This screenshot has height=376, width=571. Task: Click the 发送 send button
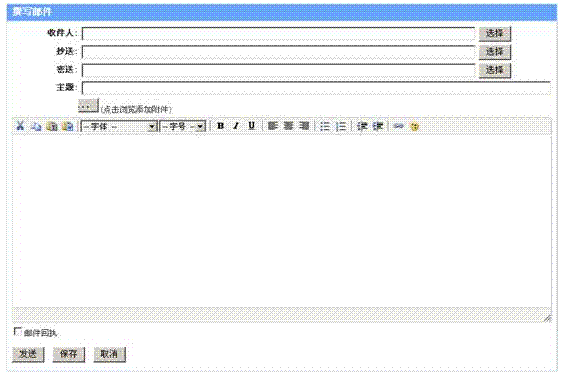point(28,354)
